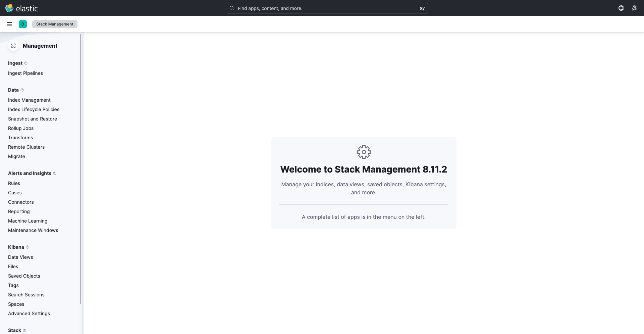Click the keyboard shortcut hint in search
Viewport: 644px width, 334px height.
[422, 8]
